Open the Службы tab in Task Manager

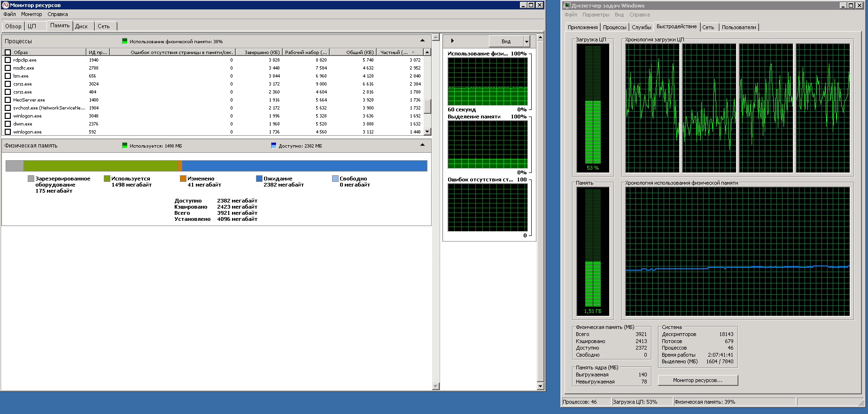[641, 27]
